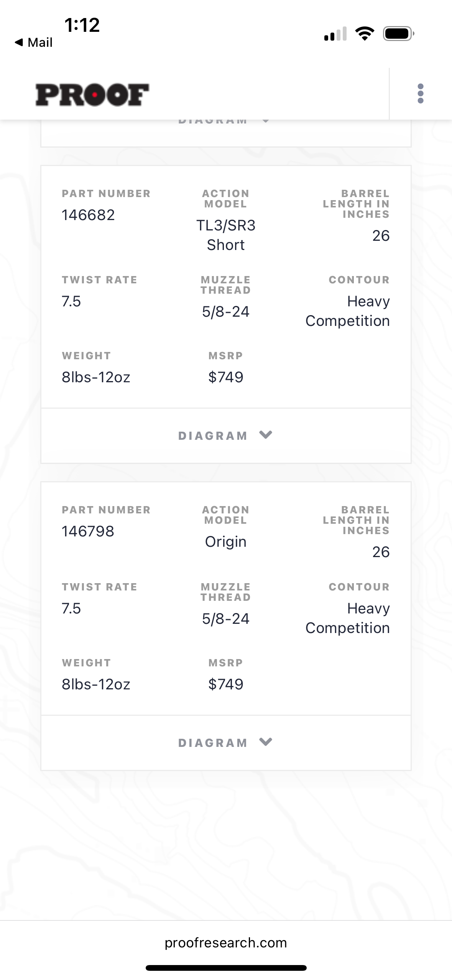Tap the battery status icon

[x=398, y=34]
